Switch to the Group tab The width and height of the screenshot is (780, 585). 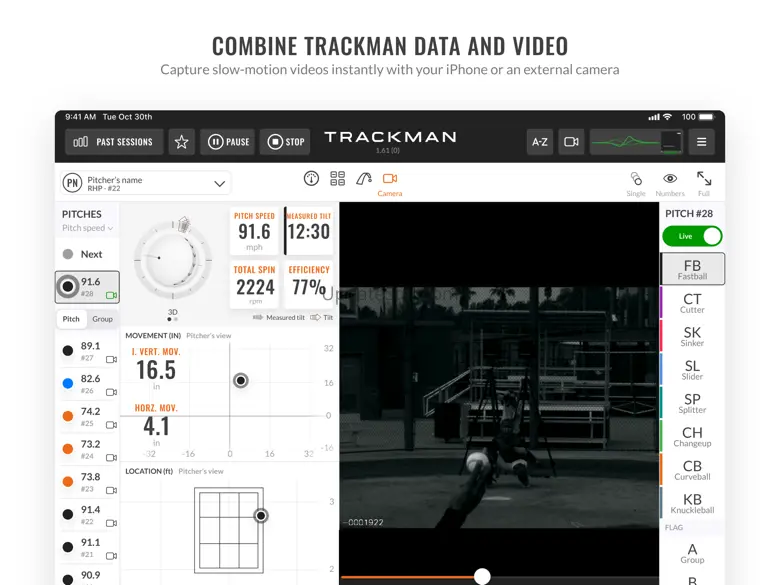pyautogui.click(x=102, y=319)
